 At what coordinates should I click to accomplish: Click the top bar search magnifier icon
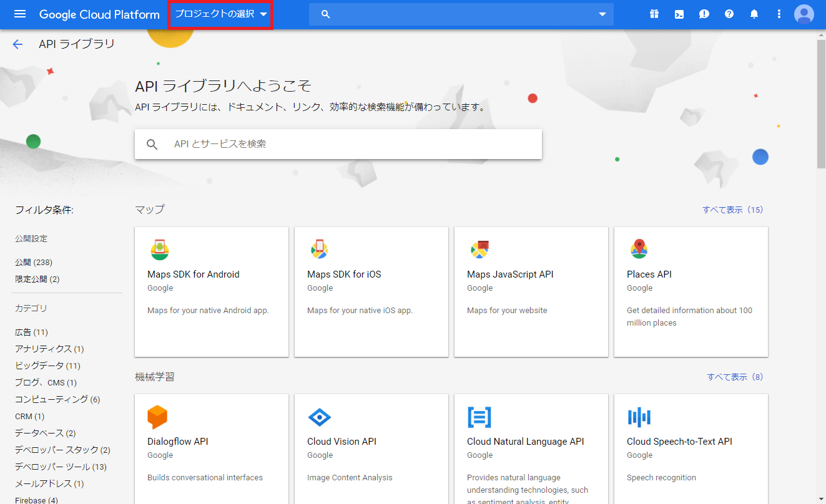325,14
